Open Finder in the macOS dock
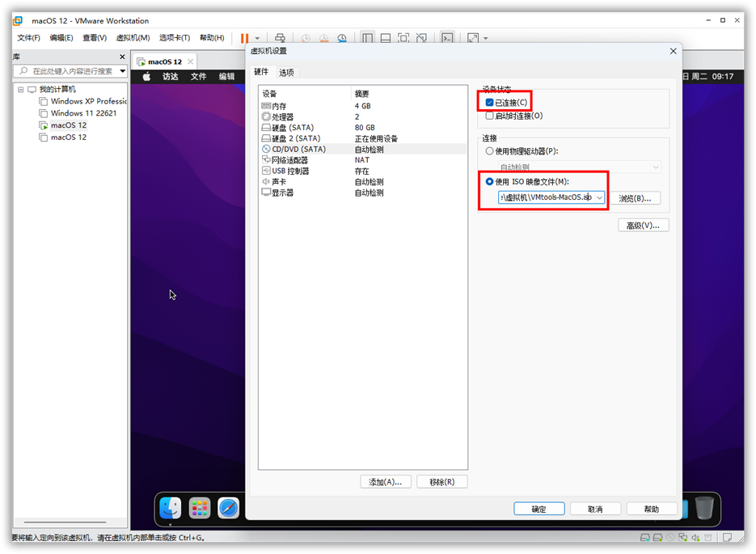Viewport: 756px width, 554px height. (x=170, y=508)
